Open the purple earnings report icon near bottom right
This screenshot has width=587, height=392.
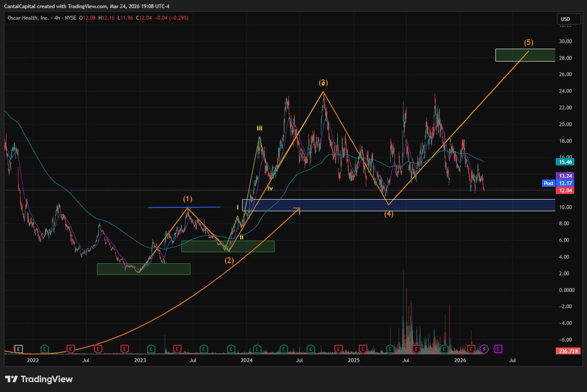pyautogui.click(x=497, y=349)
